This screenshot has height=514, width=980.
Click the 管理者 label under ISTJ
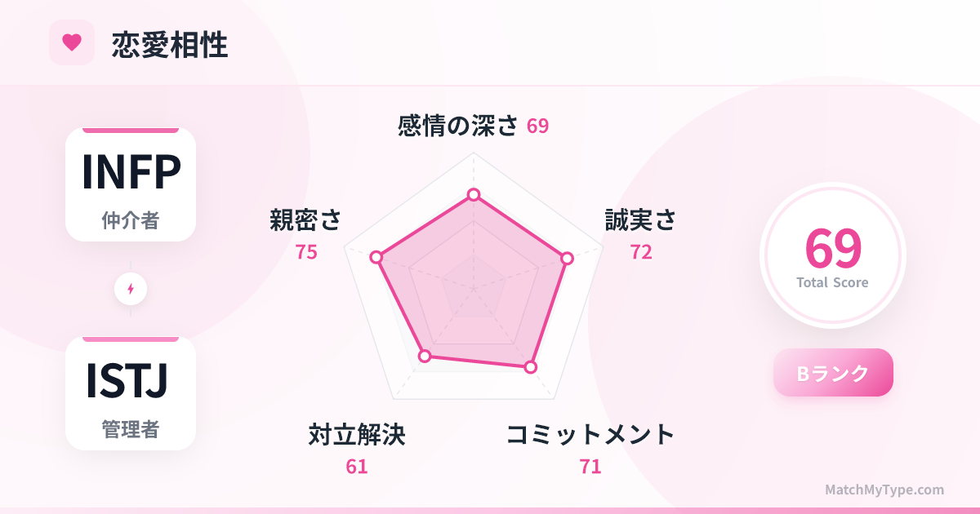131,429
